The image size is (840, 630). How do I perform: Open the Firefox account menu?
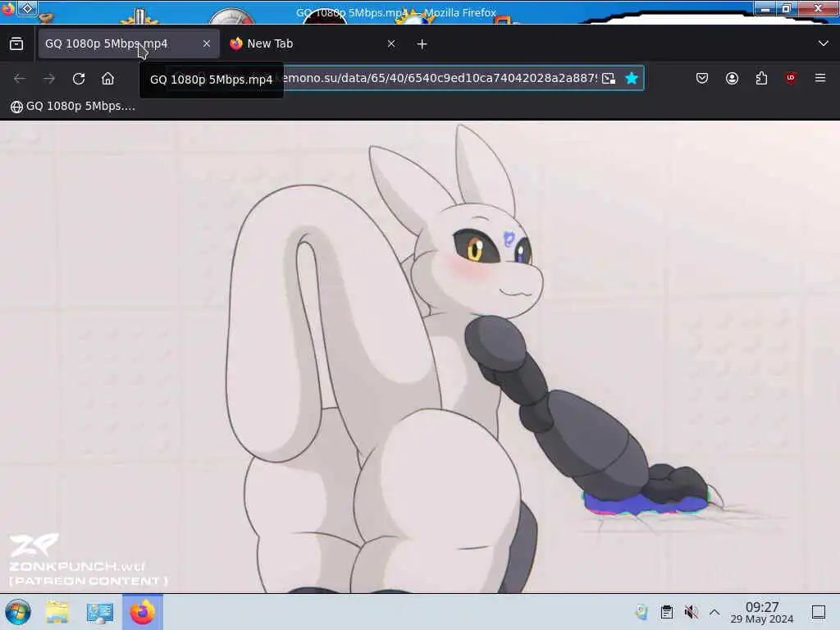click(732, 78)
